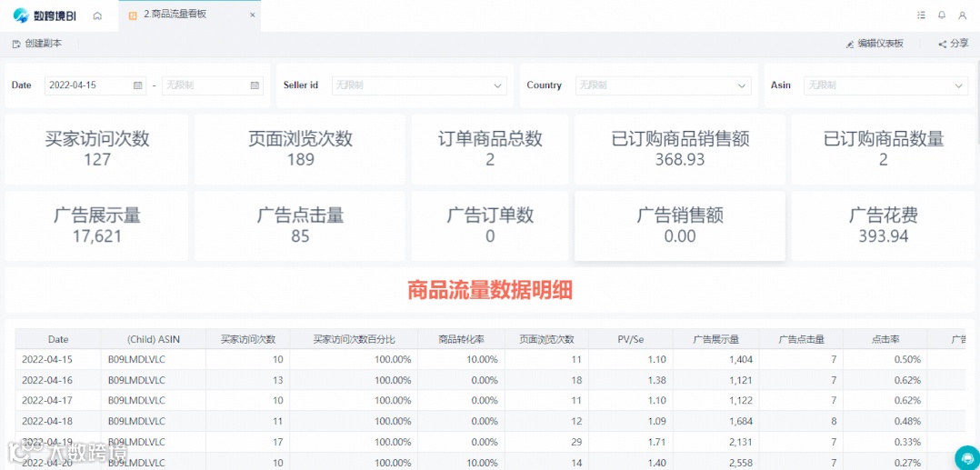Image resolution: width=980 pixels, height=470 pixels.
Task: Open the notifications bell icon
Action: 941,15
